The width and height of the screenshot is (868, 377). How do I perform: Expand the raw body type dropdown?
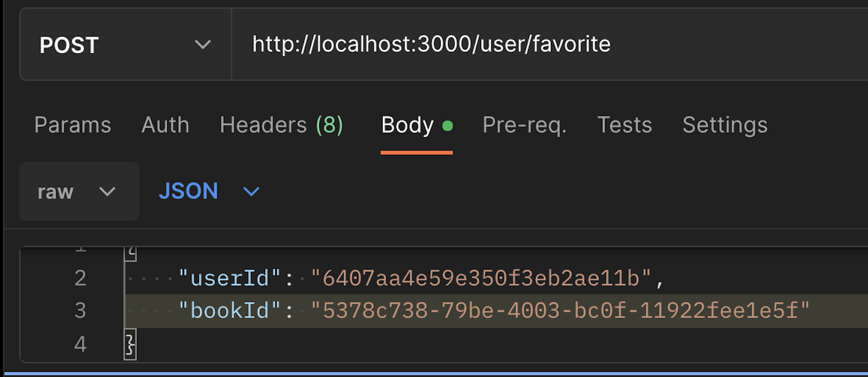[x=80, y=191]
